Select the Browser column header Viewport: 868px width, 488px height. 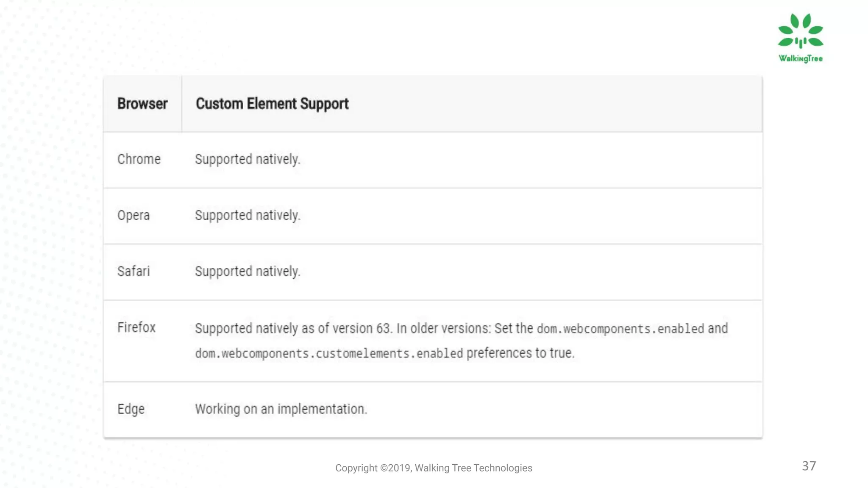pos(142,104)
